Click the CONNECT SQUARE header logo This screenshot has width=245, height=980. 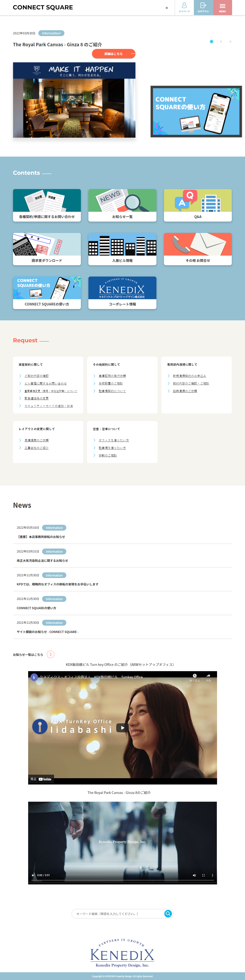[x=43, y=7]
